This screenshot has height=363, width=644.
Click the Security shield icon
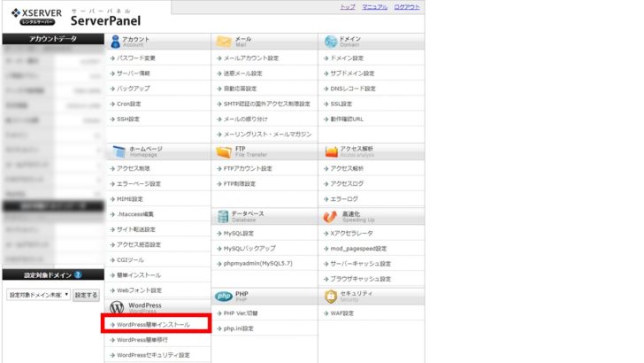tap(331, 296)
